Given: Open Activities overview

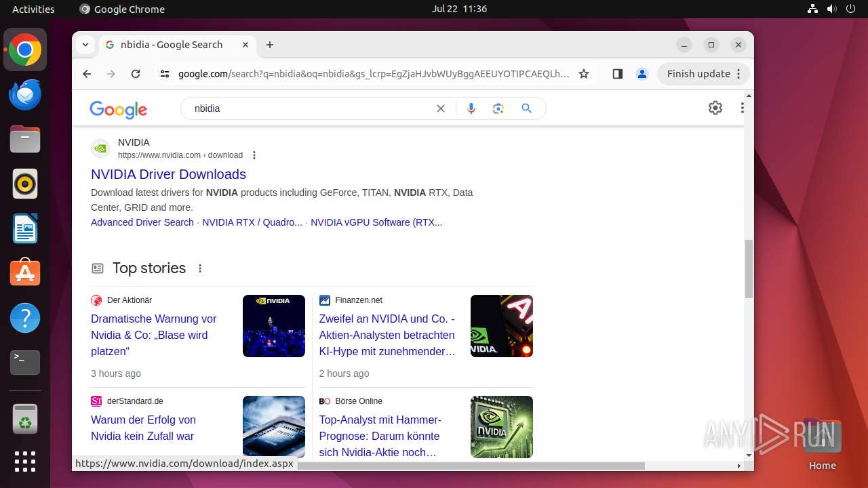Looking at the screenshot, I should tap(33, 9).
